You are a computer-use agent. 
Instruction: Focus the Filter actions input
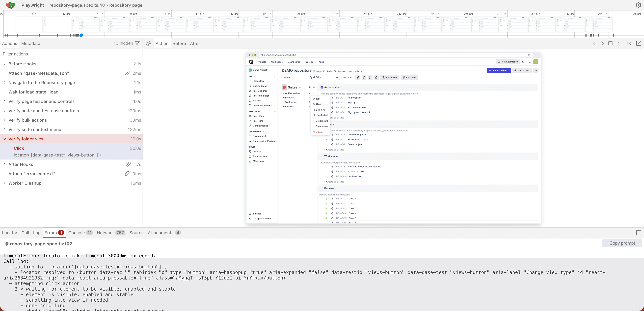tap(71, 54)
